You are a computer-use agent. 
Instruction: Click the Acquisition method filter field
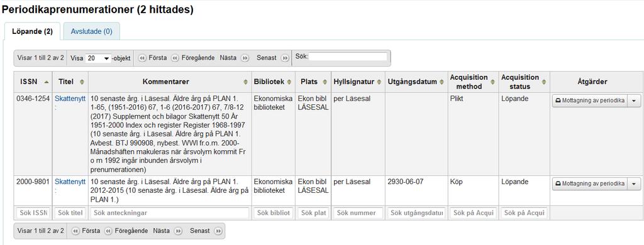[474, 213]
